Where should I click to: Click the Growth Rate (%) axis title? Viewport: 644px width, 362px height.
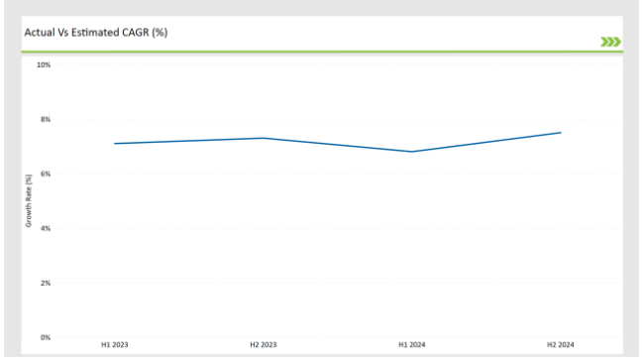(x=29, y=200)
